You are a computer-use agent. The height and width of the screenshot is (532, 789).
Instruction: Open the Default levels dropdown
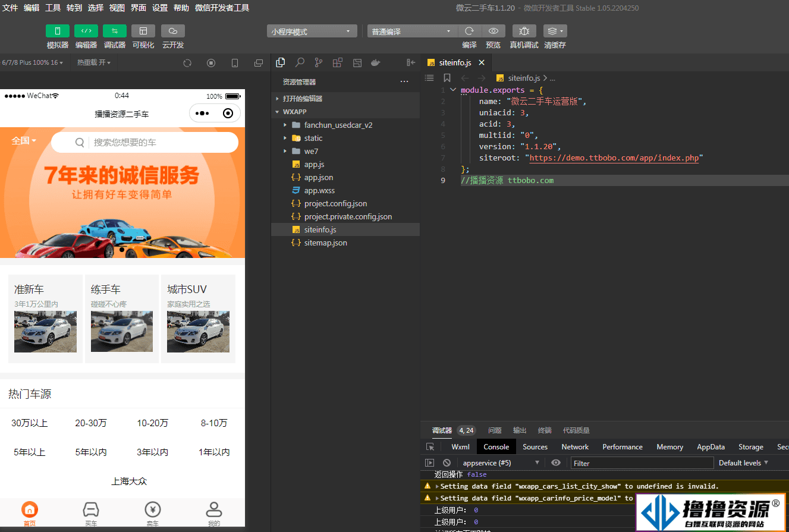point(744,462)
